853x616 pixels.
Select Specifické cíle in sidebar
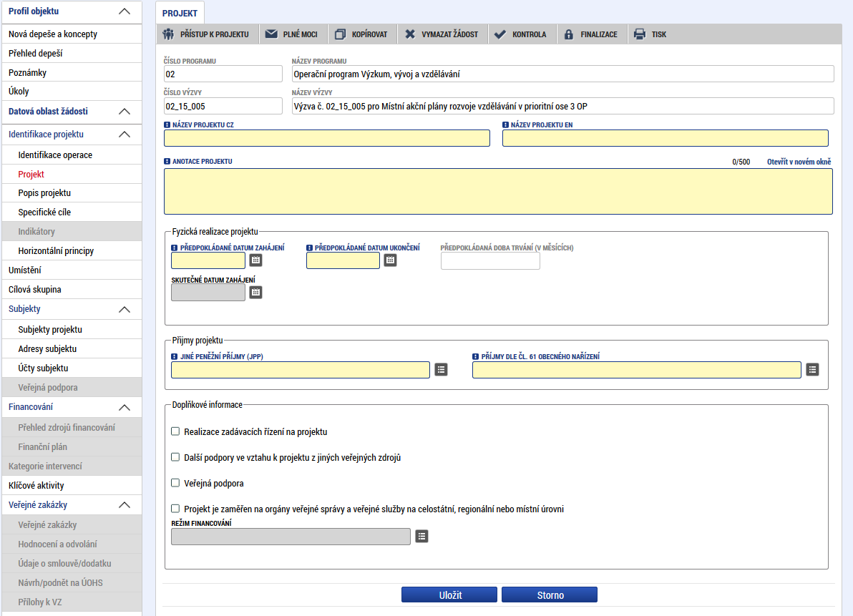(72, 212)
